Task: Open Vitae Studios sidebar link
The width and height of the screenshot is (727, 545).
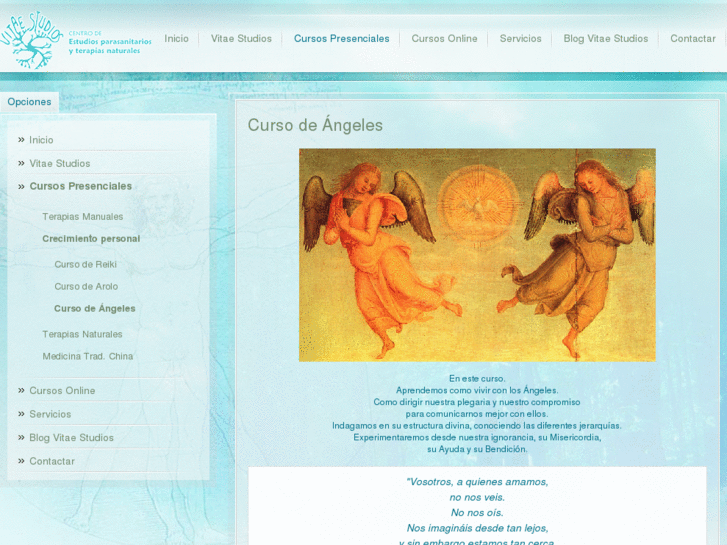Action: [59, 163]
